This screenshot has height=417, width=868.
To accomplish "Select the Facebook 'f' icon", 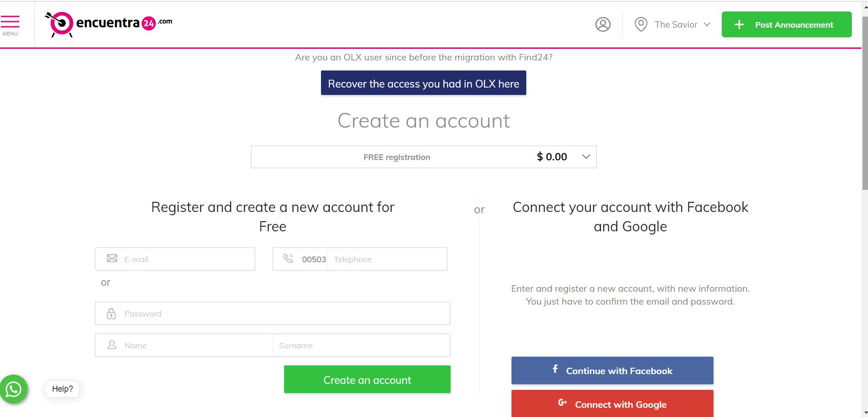I will (x=555, y=370).
